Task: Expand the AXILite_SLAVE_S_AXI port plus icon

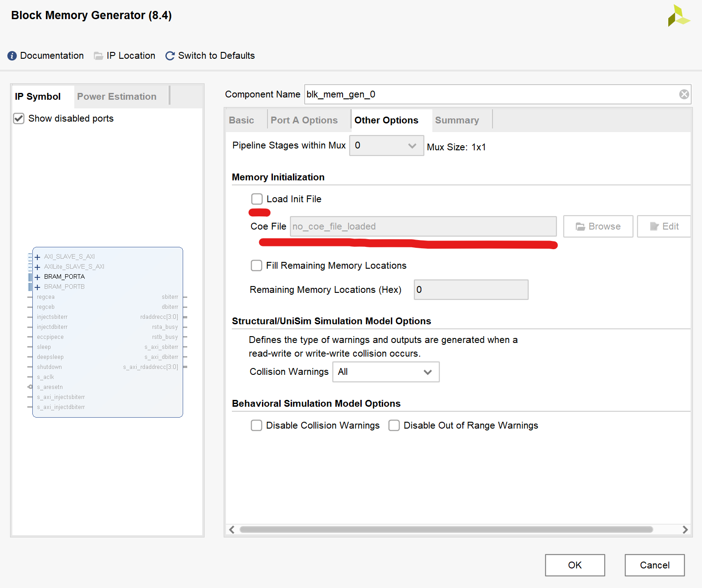Action: tap(37, 267)
